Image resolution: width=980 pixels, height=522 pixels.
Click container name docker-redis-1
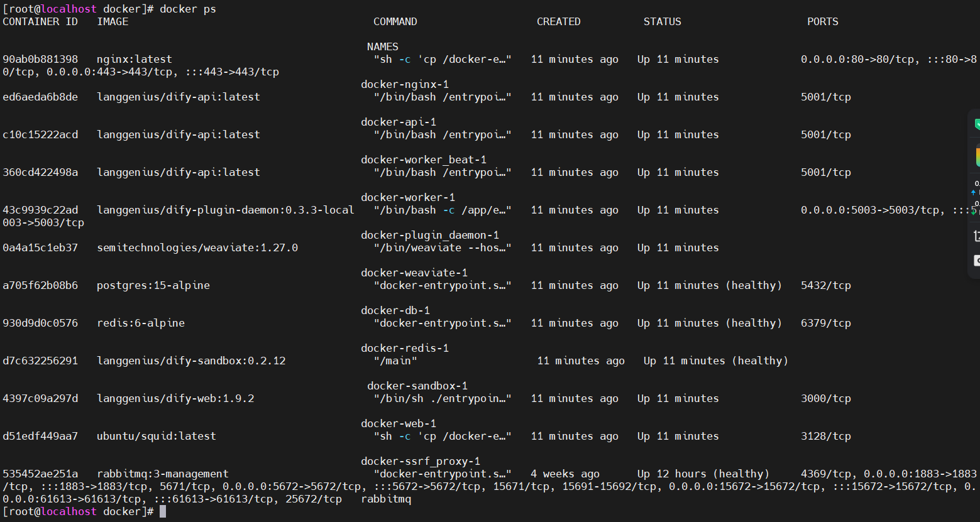pos(405,348)
